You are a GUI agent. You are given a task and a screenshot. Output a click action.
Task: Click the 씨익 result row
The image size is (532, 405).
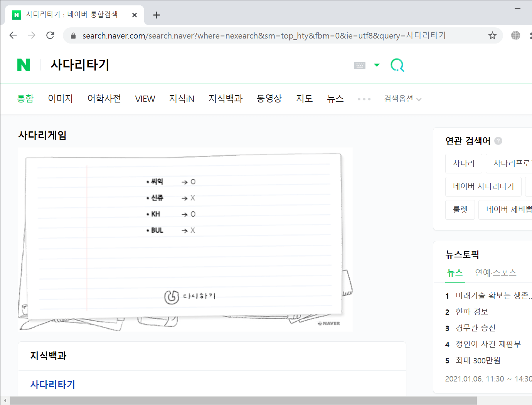(171, 181)
